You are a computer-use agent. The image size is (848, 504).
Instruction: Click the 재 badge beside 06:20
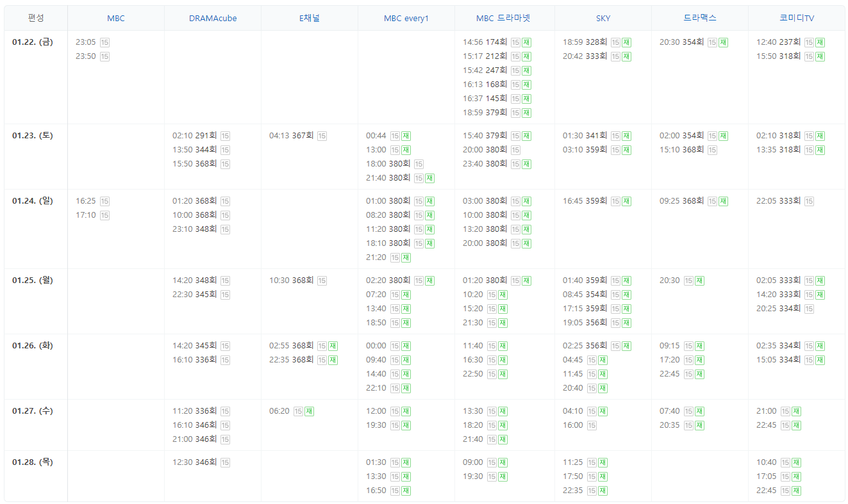(x=309, y=411)
